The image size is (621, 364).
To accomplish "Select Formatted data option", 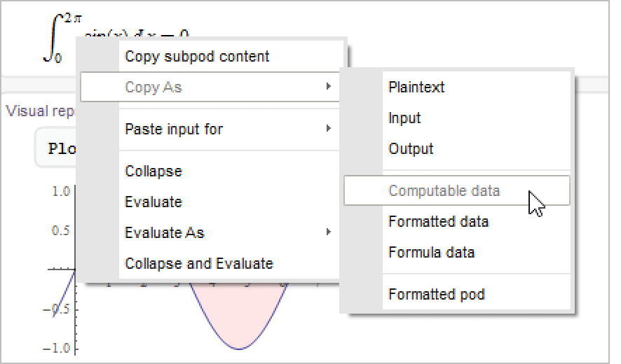I will pyautogui.click(x=438, y=222).
